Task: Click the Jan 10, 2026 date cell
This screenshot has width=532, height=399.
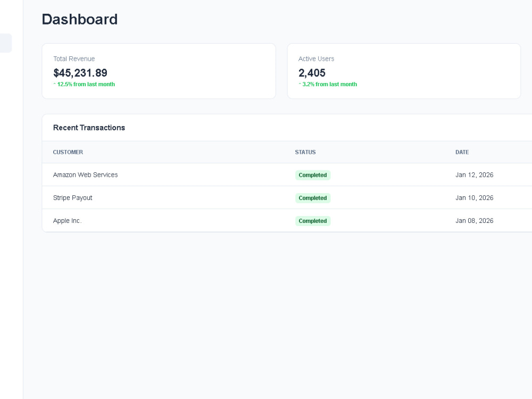Action: coord(475,198)
